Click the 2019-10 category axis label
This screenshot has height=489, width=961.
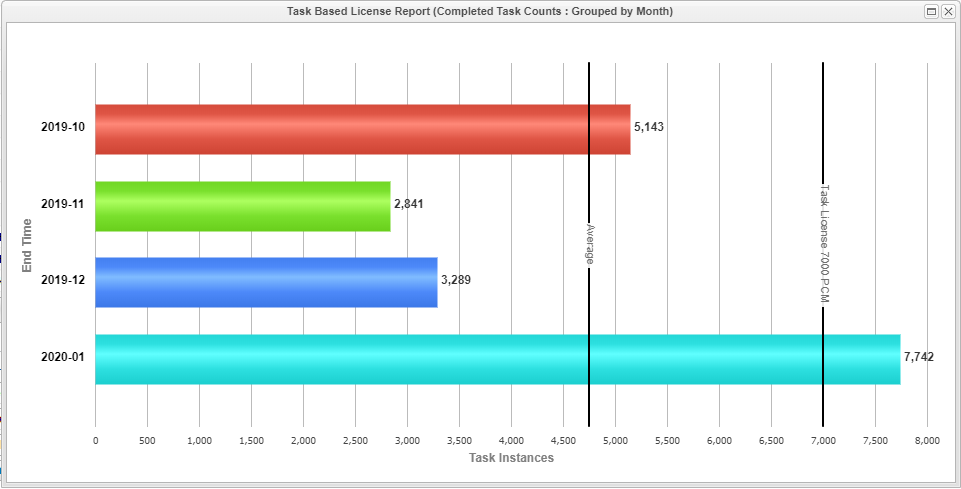[63, 128]
